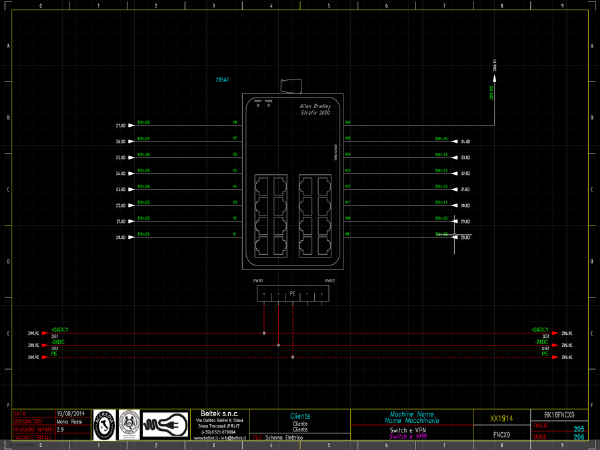Select the Eth-07 wire label
The width and height of the screenshot is (600, 450).
pos(143,139)
